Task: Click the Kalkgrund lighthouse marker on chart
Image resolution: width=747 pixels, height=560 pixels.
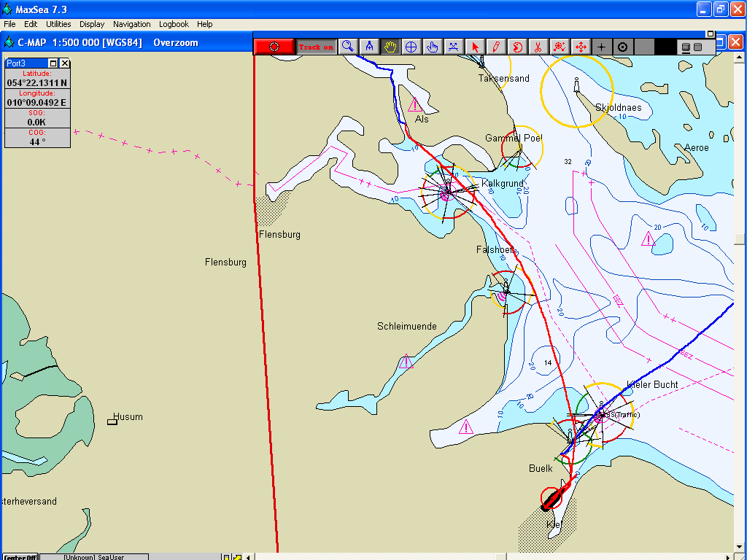Action: tap(446, 191)
